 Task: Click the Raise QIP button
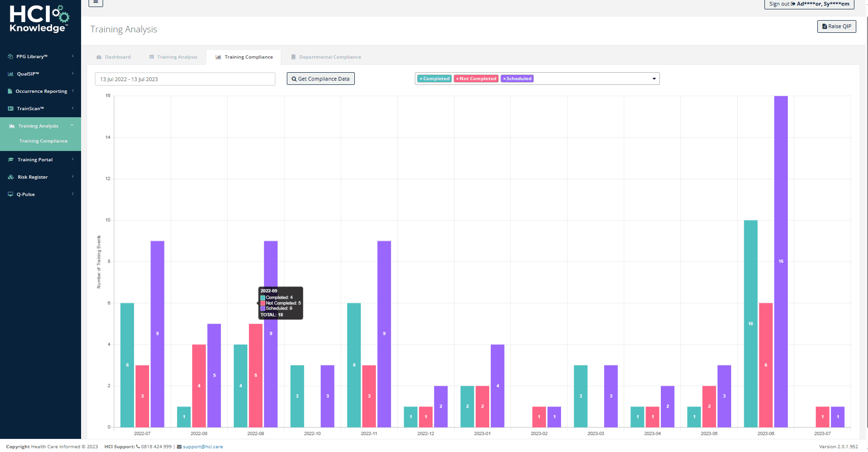837,26
